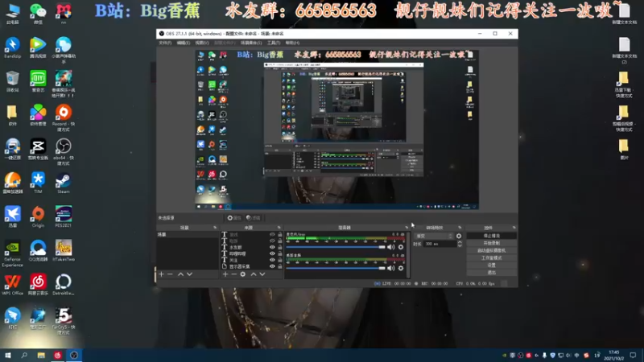Remove the selected source with the minus icon

(233, 274)
